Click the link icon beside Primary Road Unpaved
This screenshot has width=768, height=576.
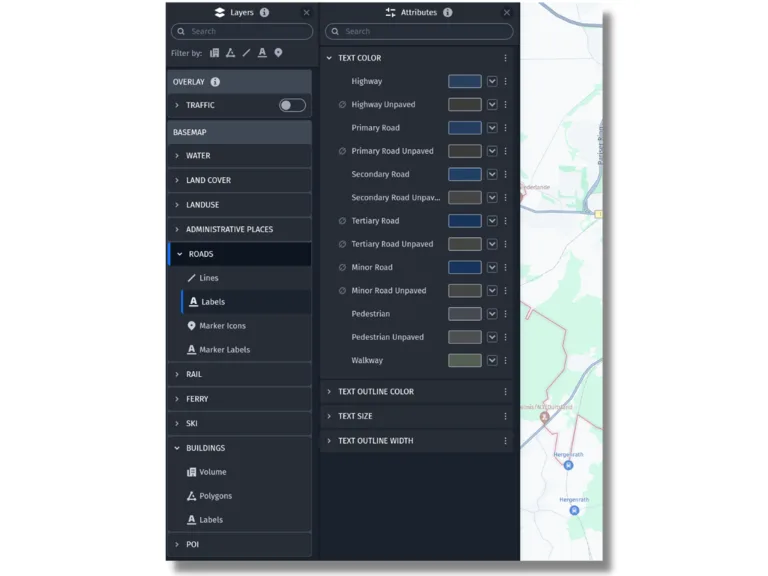pos(342,151)
